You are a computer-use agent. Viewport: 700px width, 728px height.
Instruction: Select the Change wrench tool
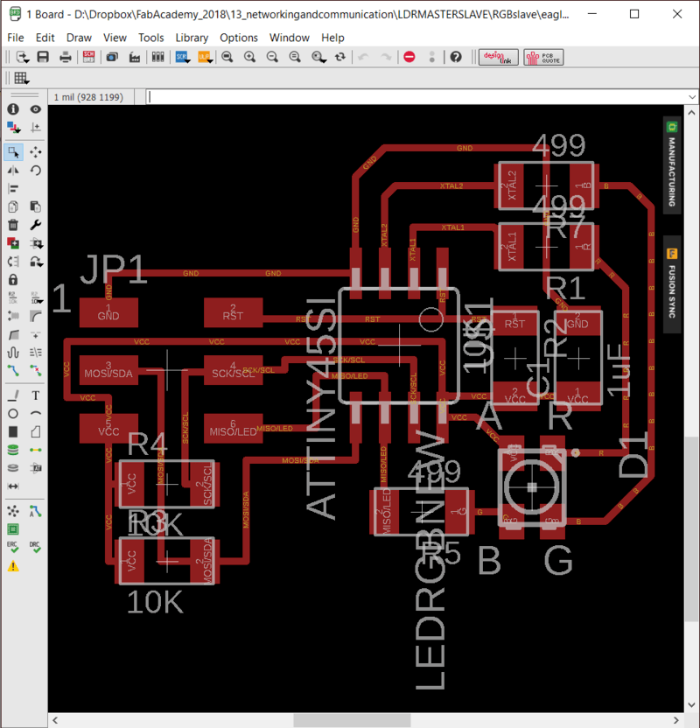[x=36, y=225]
